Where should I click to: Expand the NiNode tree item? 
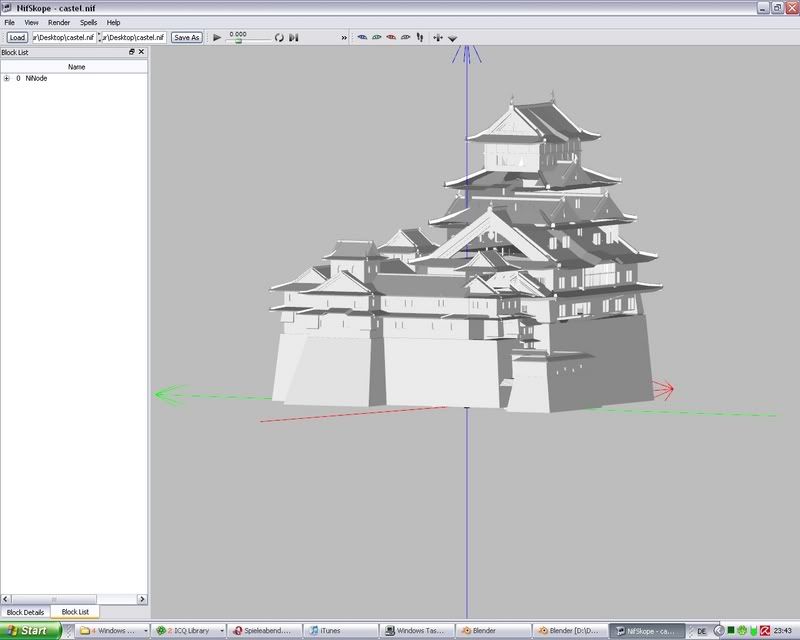pyautogui.click(x=6, y=78)
